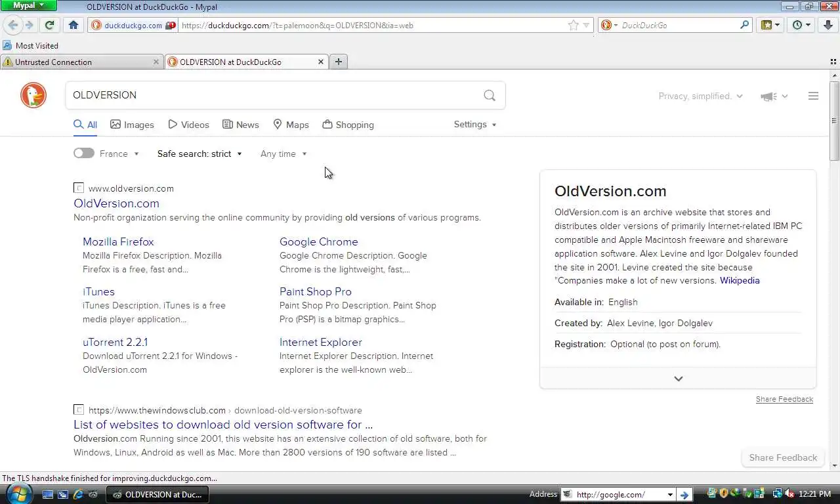Open the List of websites to download result

click(223, 425)
